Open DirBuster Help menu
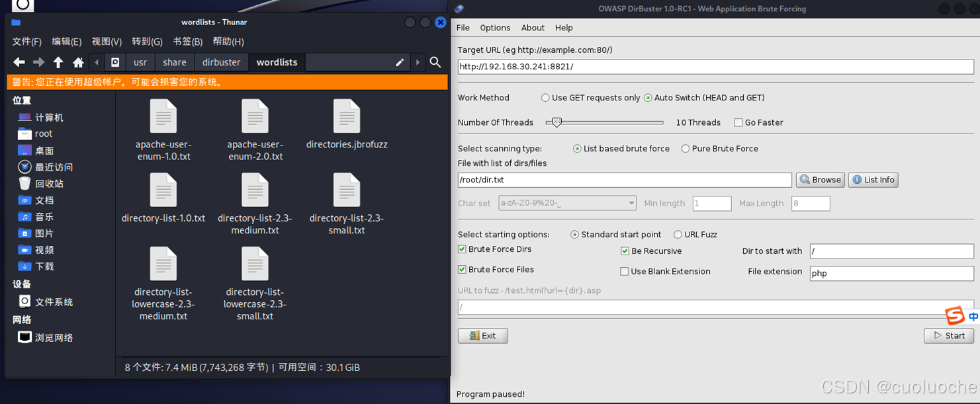This screenshot has width=980, height=404. (x=564, y=28)
